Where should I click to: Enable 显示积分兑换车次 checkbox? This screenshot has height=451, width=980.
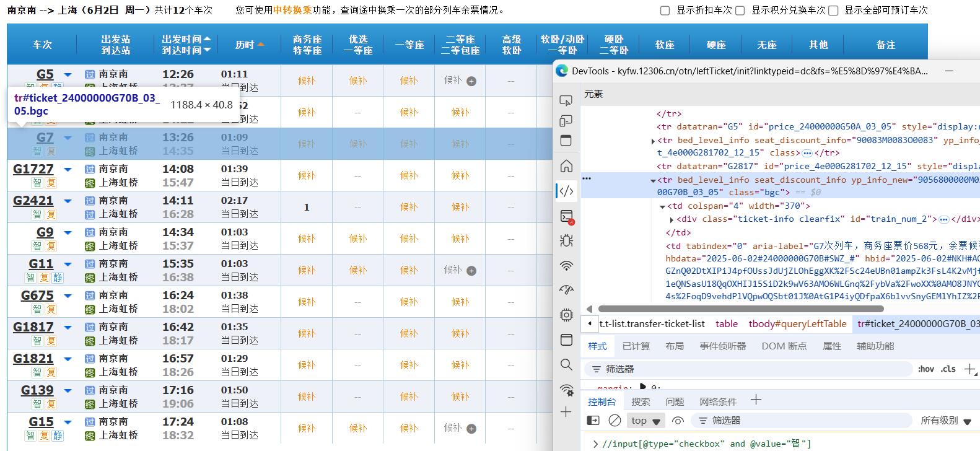pos(740,11)
